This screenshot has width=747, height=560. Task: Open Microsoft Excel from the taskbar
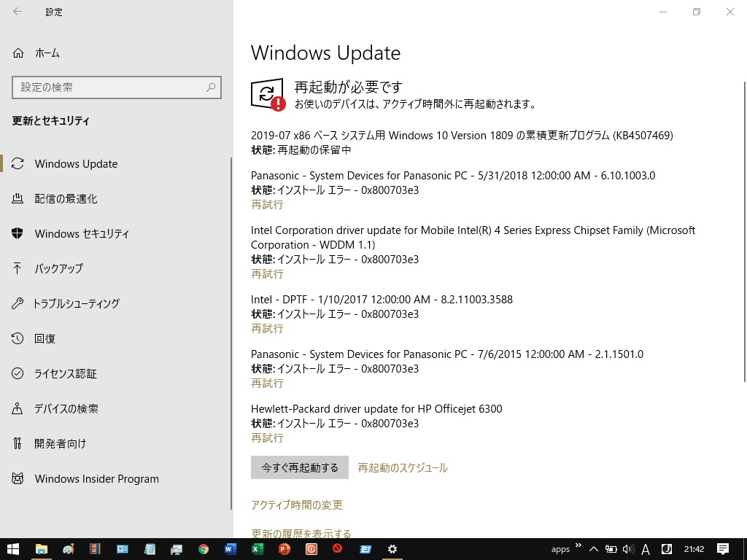(x=258, y=549)
